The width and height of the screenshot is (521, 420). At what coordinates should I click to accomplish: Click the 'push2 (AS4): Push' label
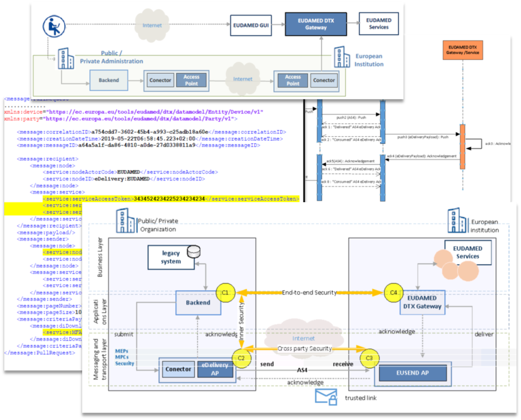(x=351, y=117)
